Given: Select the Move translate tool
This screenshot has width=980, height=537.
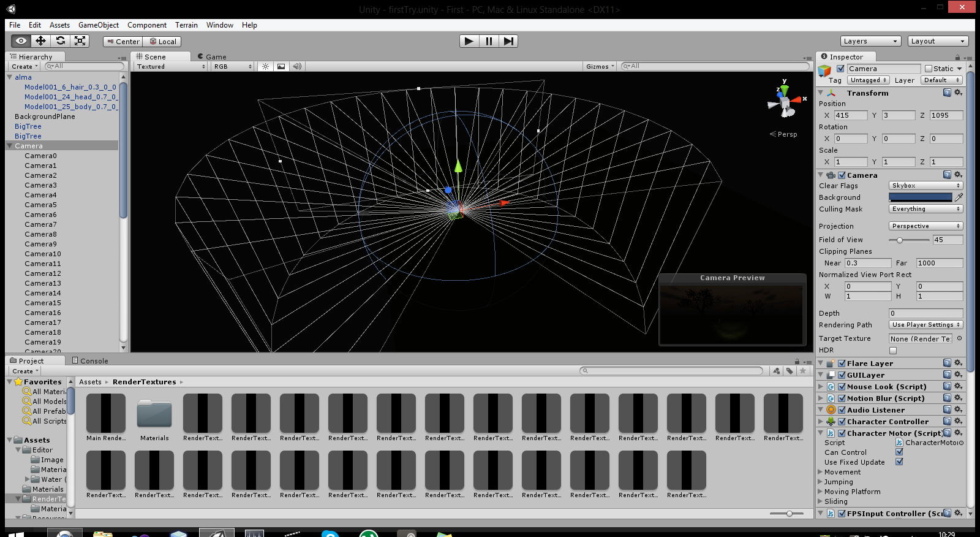Looking at the screenshot, I should pos(40,41).
